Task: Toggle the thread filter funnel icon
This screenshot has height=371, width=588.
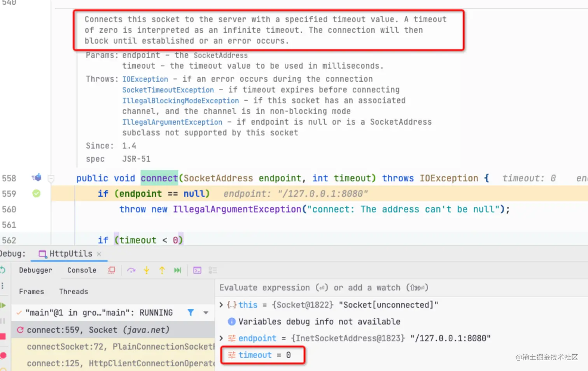Action: [190, 312]
